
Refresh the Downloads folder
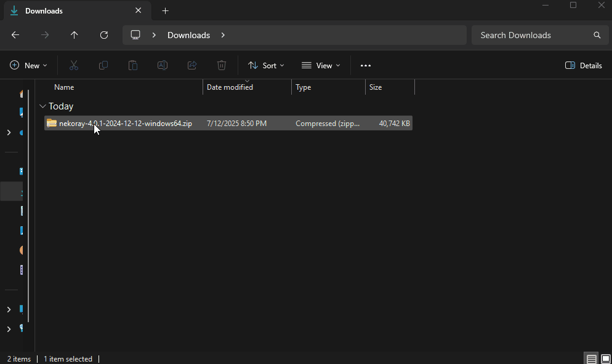tap(104, 35)
